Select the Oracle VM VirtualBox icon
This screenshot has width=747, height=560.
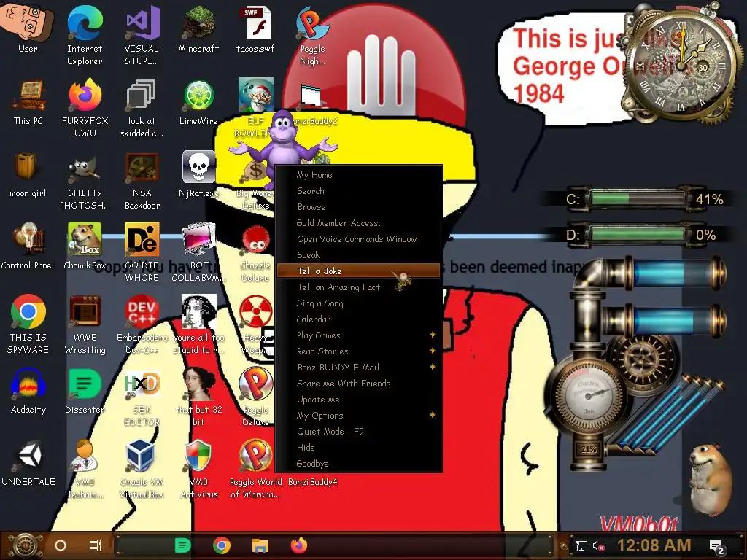pos(142,470)
